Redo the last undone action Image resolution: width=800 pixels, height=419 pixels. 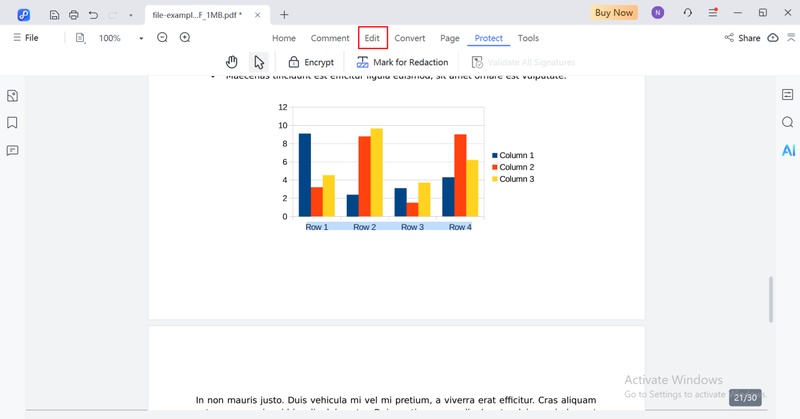(112, 15)
